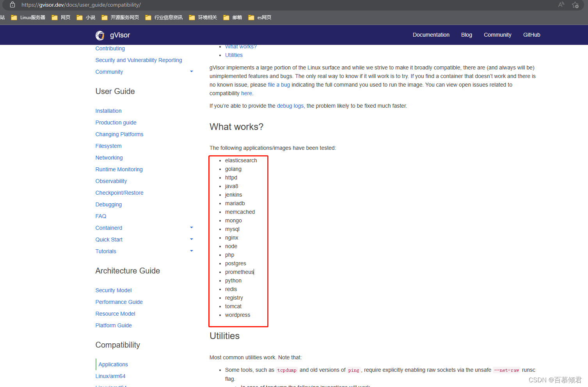Viewport: 588px width, 387px height.
Task: Expand the Containerd sidebar section arrow
Action: pyautogui.click(x=192, y=227)
